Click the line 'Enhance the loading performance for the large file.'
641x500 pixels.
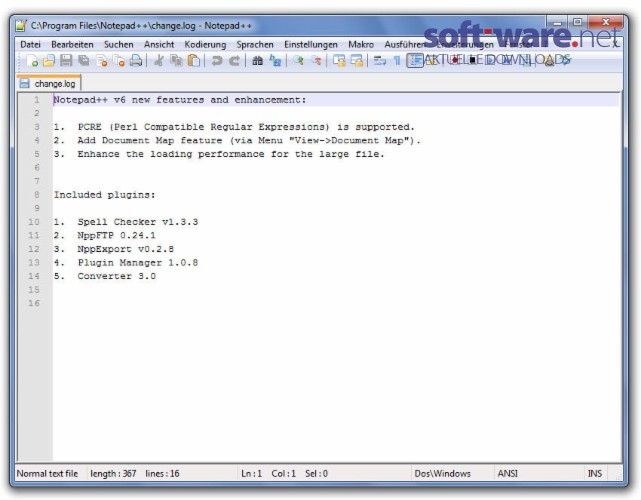tap(231, 154)
